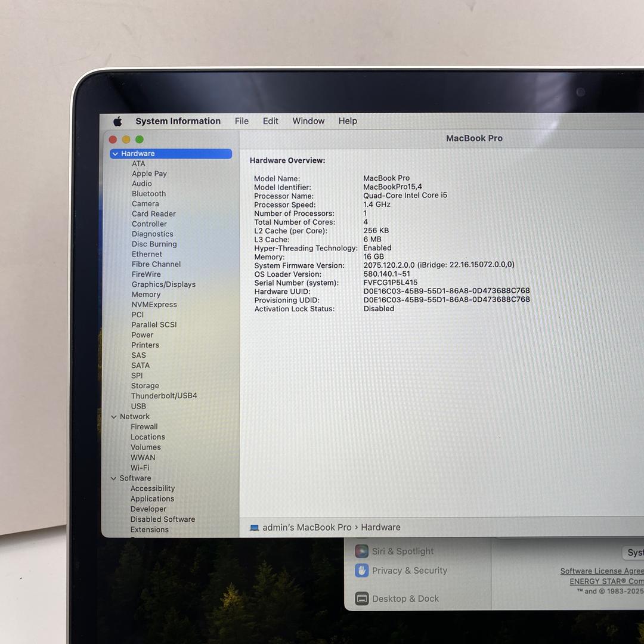Select SATA in the sidebar
The image size is (644, 644).
141,365
